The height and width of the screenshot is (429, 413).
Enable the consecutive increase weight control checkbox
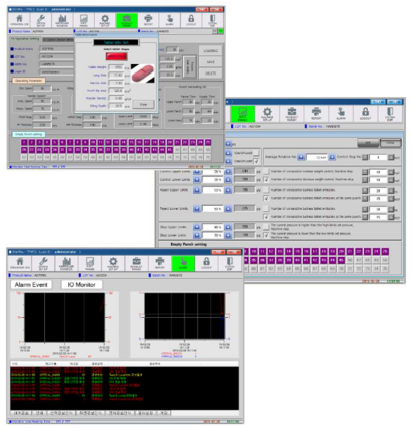click(266, 171)
